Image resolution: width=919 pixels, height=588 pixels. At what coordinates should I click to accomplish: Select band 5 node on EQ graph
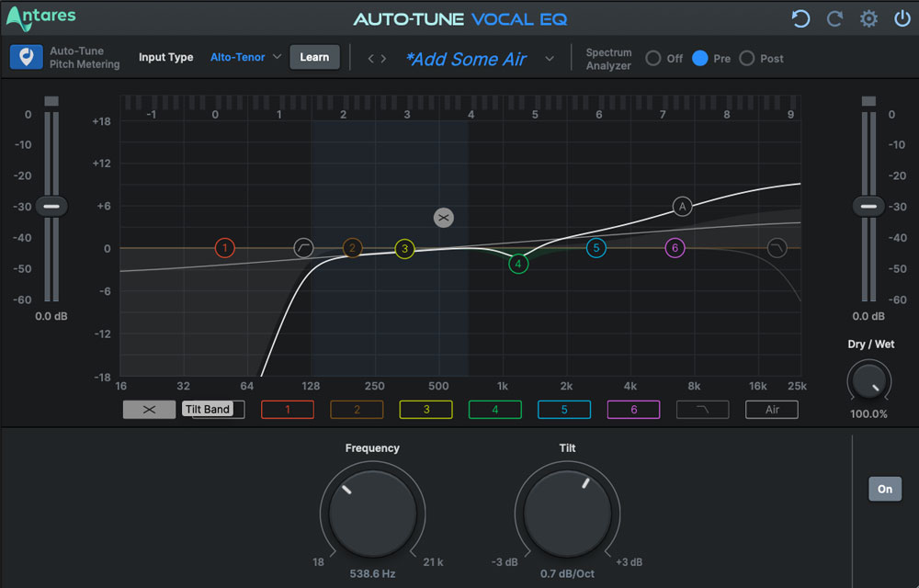pyautogui.click(x=596, y=248)
